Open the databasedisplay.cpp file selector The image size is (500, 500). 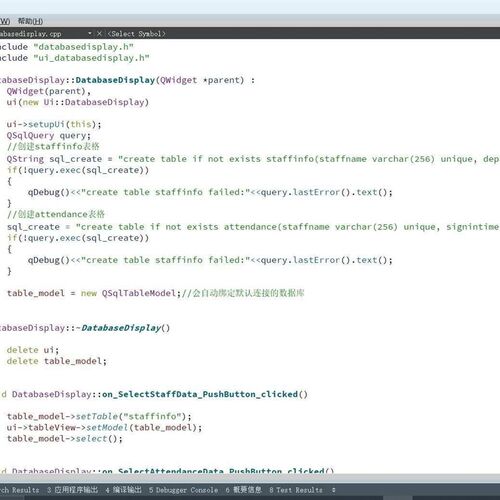(x=31, y=34)
